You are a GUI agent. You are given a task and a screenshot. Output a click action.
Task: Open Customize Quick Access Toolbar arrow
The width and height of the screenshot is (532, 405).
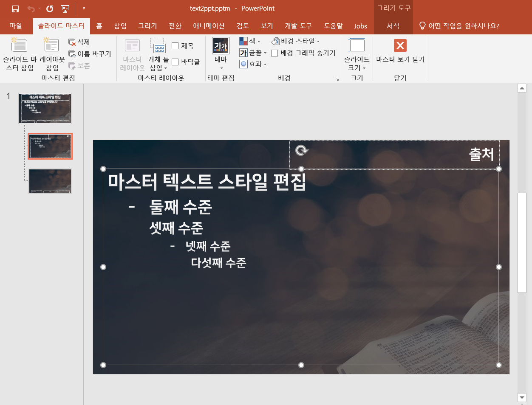[84, 8]
